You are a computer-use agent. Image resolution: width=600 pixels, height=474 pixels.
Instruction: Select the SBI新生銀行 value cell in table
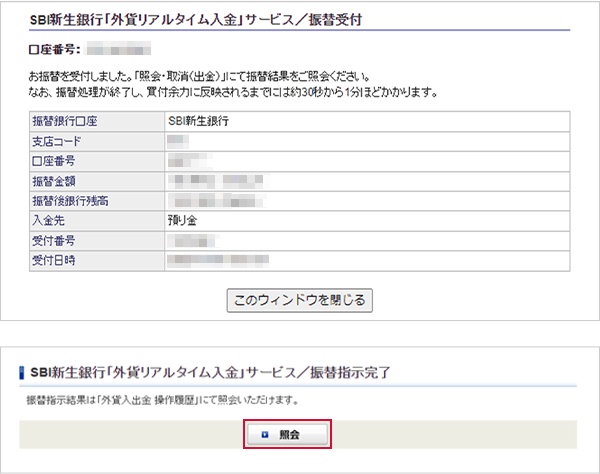(199, 121)
